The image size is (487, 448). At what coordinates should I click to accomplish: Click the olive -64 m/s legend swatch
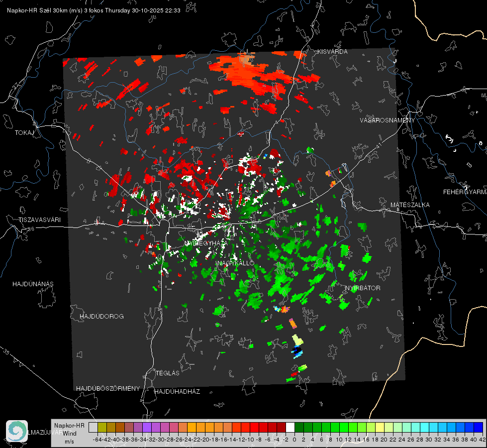point(102,427)
